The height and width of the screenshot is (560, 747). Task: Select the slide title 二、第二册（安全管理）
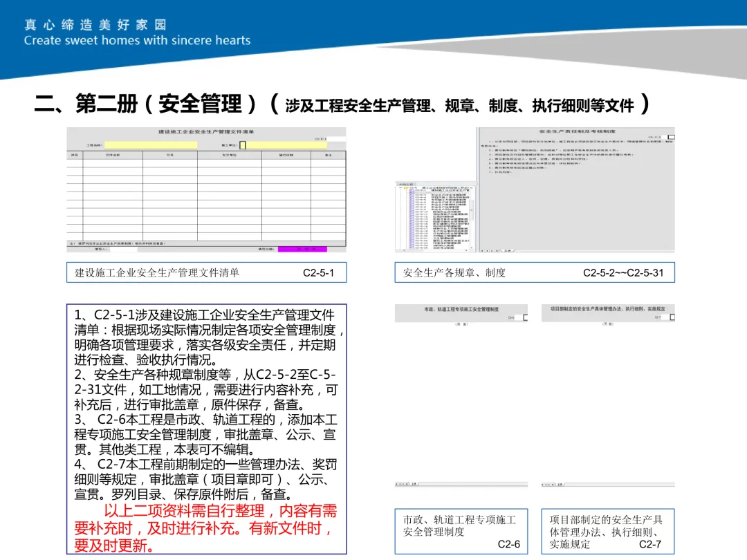click(146, 104)
